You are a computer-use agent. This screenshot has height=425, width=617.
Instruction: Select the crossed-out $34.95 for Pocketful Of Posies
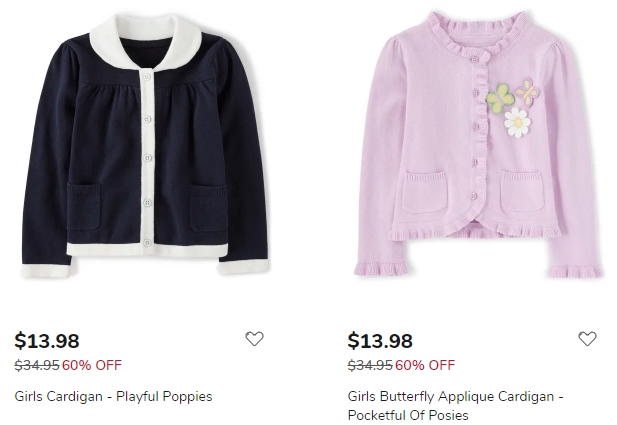[370, 365]
